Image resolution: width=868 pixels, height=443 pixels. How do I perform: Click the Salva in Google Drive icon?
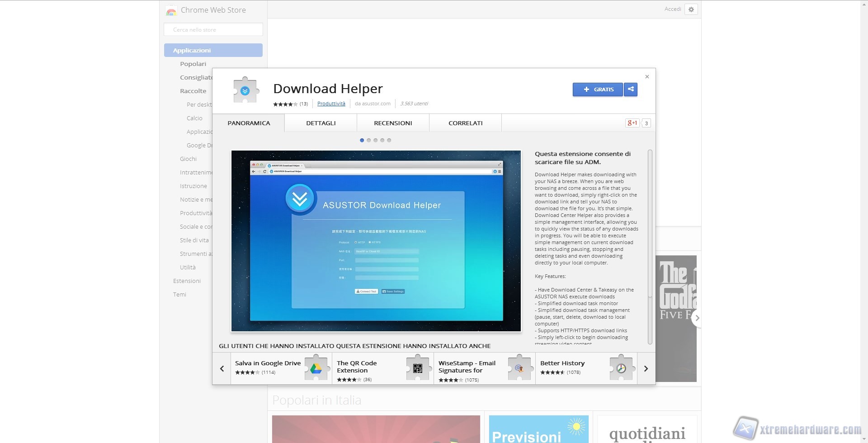(x=316, y=368)
